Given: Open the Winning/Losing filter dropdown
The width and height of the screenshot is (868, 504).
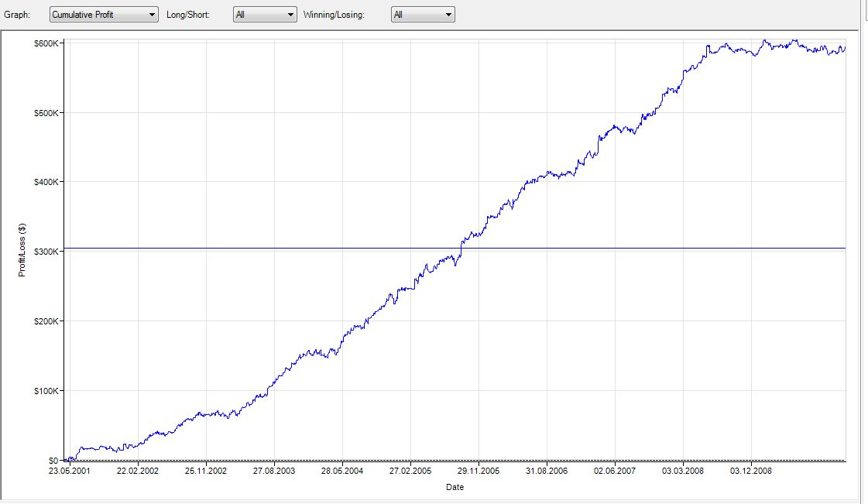Looking at the screenshot, I should (x=423, y=15).
